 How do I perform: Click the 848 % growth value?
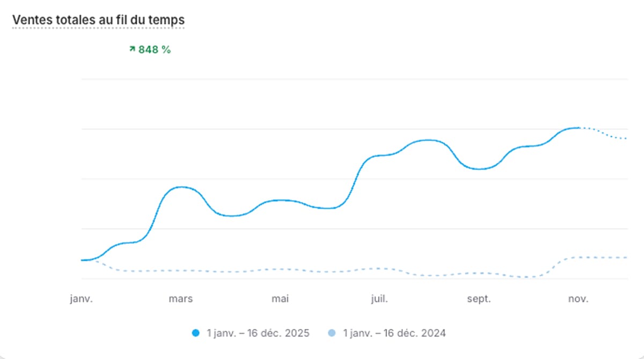[155, 50]
